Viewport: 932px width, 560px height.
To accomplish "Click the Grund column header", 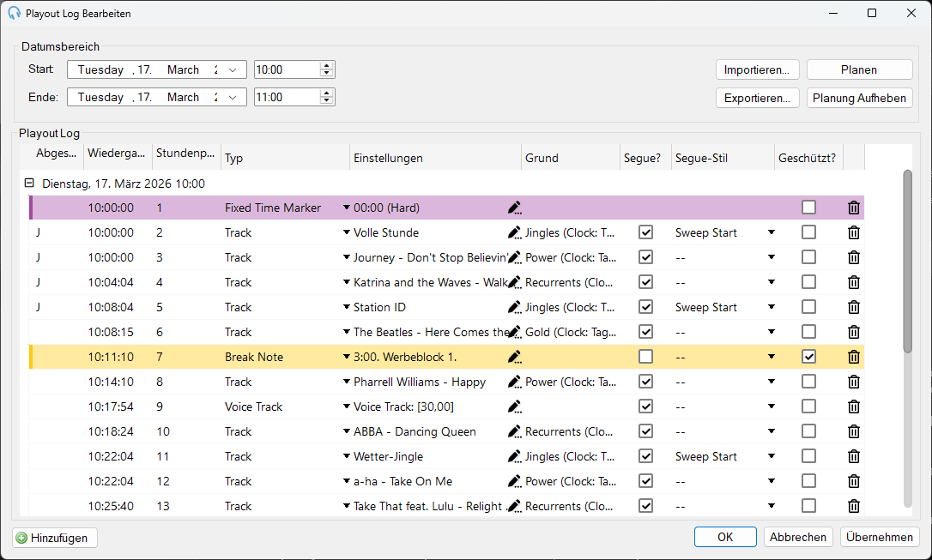I will (x=571, y=158).
